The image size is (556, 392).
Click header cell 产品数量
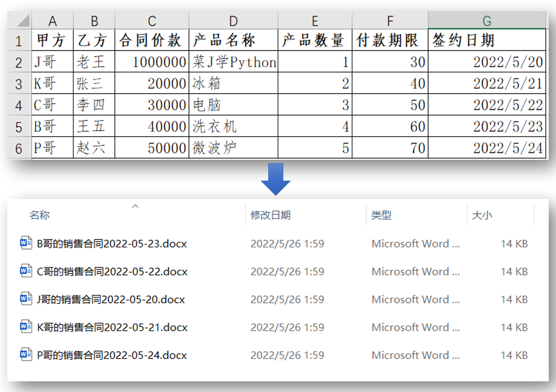(315, 40)
